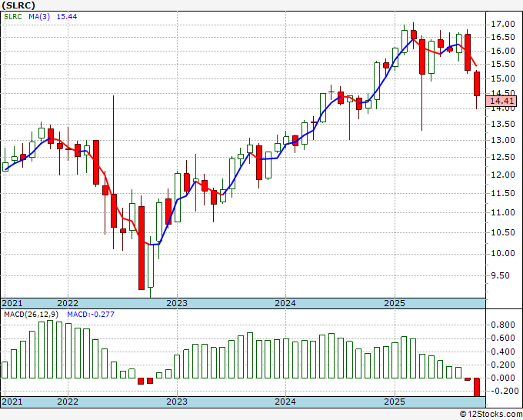Click the 13.00 price axis label
This screenshot has height=420, width=523.
pyautogui.click(x=502, y=141)
